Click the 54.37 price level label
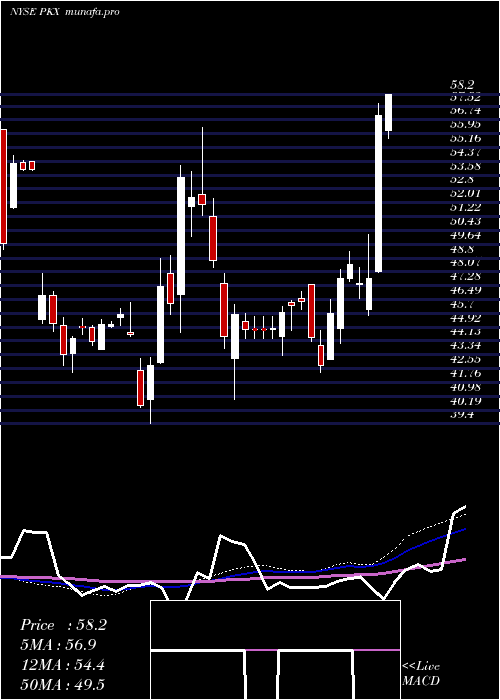500x700 pixels. tap(464, 152)
